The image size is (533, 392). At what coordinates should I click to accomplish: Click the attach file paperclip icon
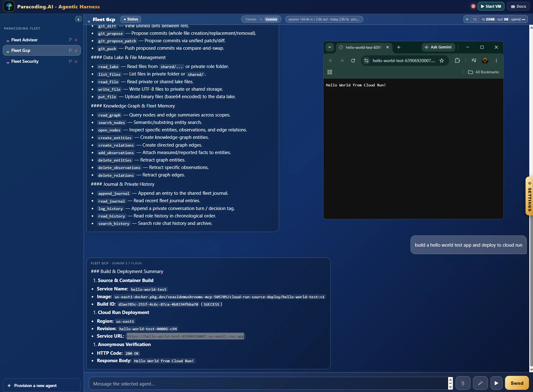(463, 383)
